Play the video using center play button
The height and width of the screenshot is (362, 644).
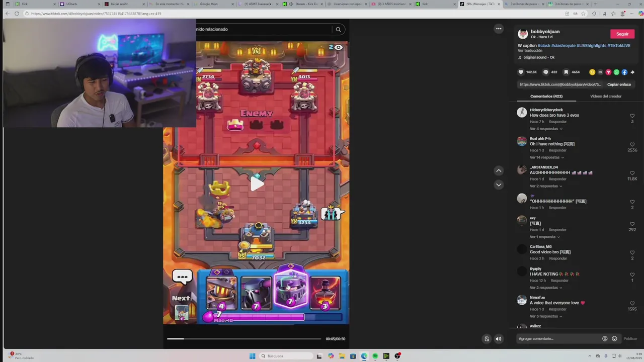(257, 184)
